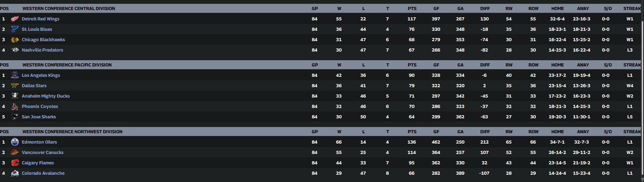644x182 pixels.
Task: Click the Anaheim Mighty Ducks logo icon
Action: pos(15,96)
